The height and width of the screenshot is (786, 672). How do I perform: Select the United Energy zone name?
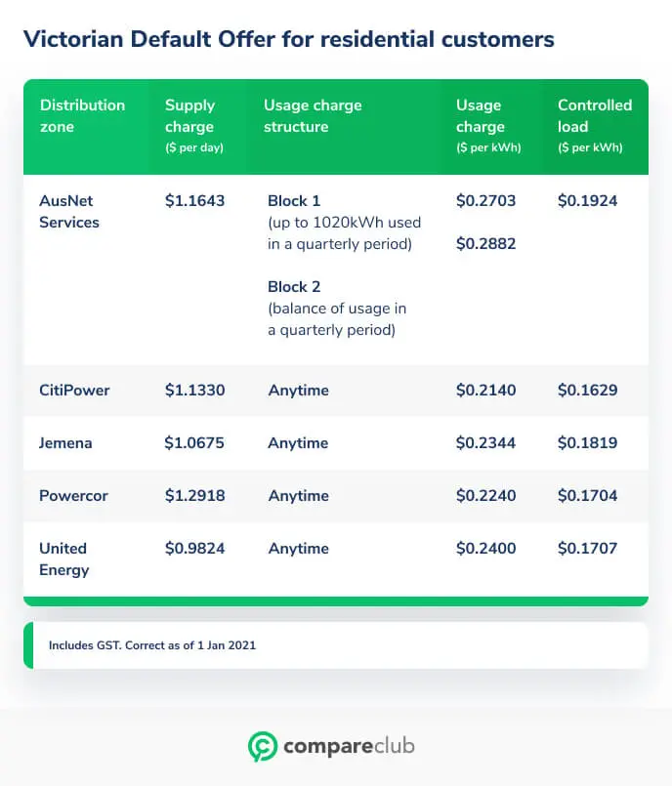(x=64, y=558)
